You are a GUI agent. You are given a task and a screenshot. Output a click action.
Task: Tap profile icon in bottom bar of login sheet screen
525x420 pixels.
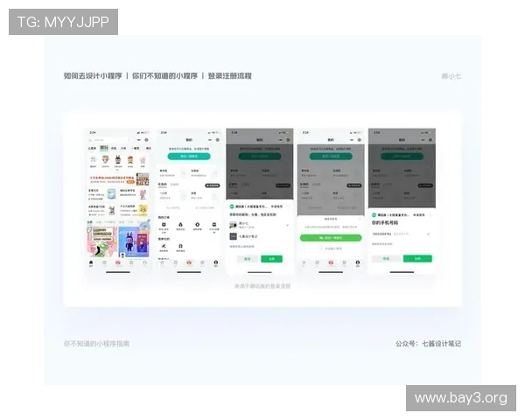tap(358, 262)
